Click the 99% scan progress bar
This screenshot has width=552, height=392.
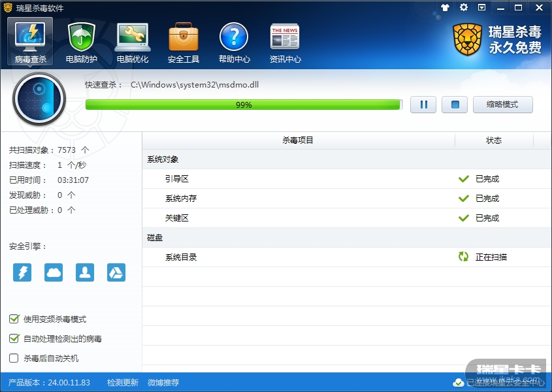[x=244, y=105]
